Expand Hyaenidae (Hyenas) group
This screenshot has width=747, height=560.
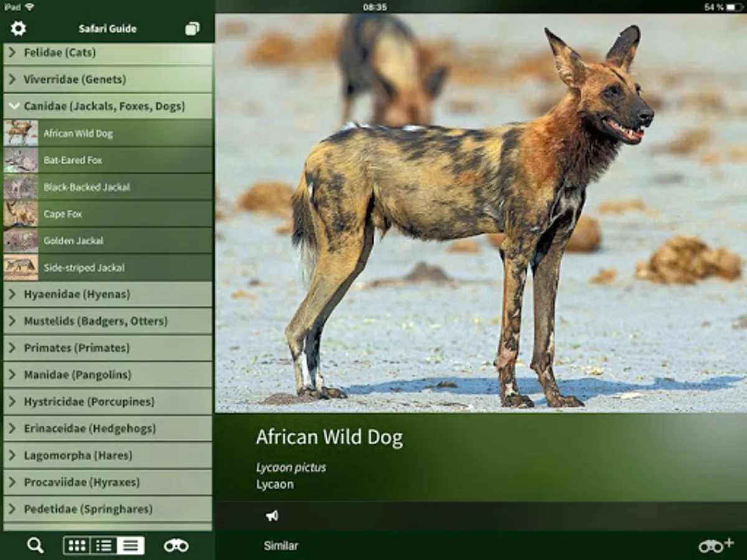tap(108, 294)
